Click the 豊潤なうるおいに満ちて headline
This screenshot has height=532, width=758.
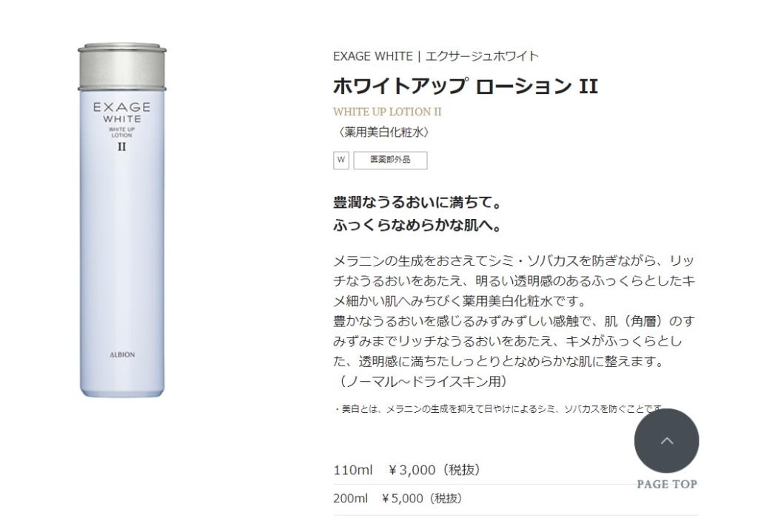(x=417, y=202)
